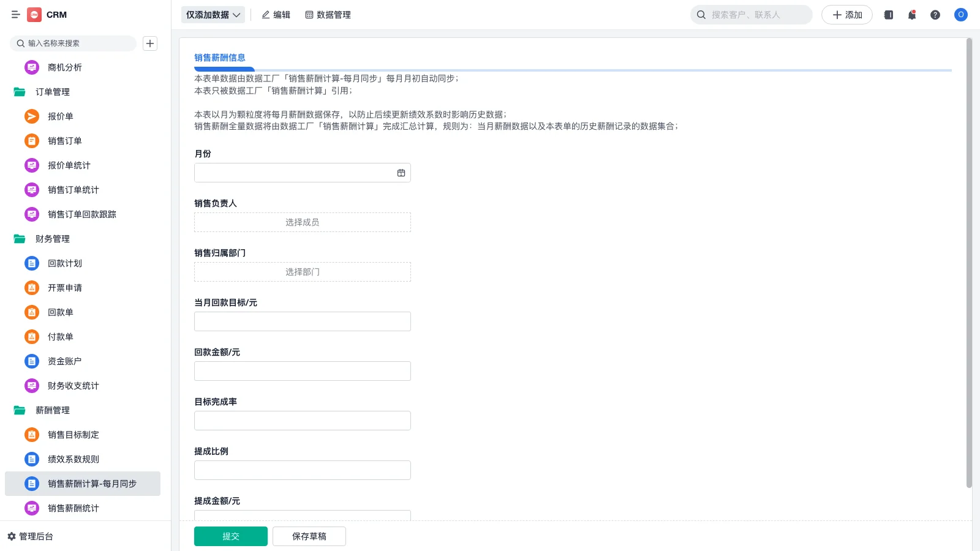Collapse the 财务管理 folder
Screen dimensions: 980x551
53,239
